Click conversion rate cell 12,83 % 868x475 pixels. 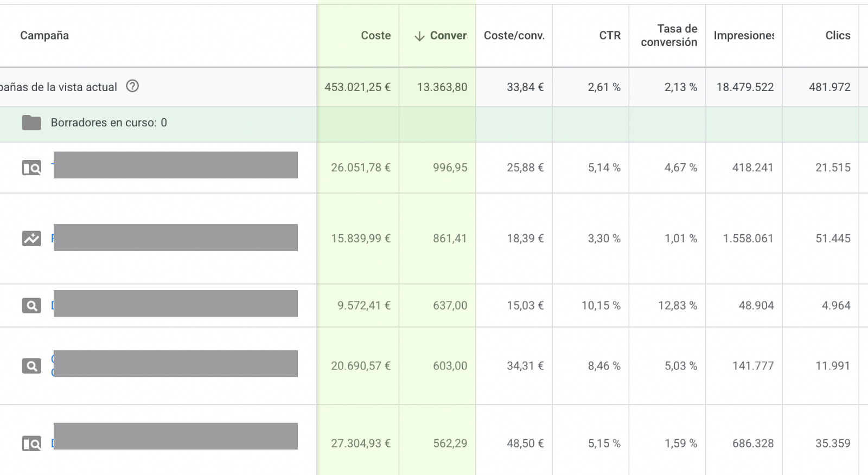pyautogui.click(x=678, y=305)
